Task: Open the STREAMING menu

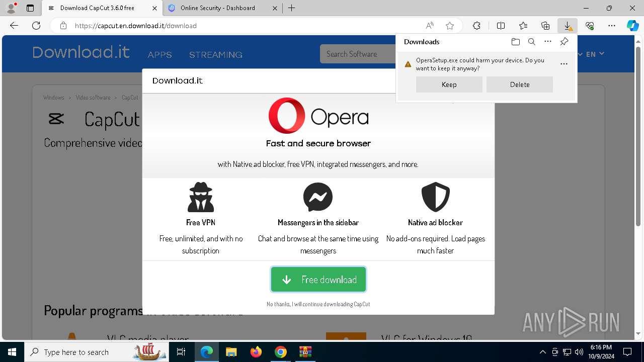Action: (216, 55)
